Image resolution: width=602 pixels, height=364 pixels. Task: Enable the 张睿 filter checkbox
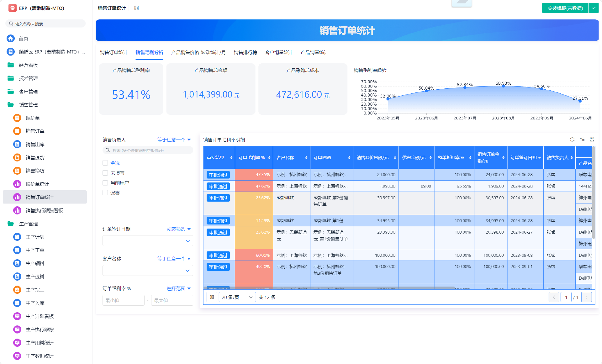(x=105, y=193)
